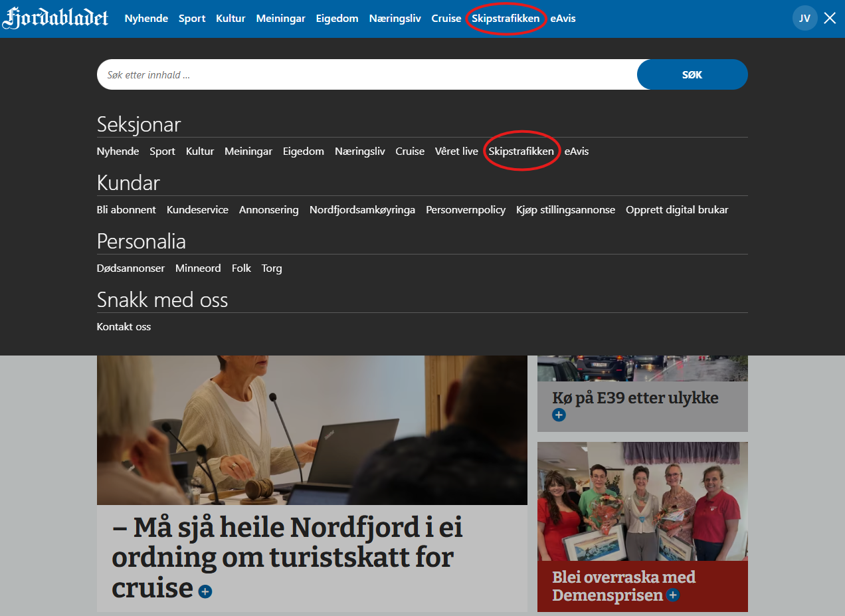
Task: Visit Nordfjordsamkøyringa link
Action: (x=362, y=210)
